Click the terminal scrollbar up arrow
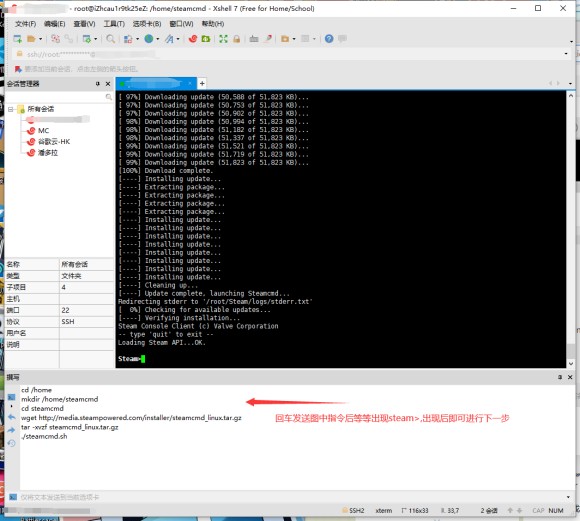Viewport: 580px width, 521px height. tap(571, 95)
